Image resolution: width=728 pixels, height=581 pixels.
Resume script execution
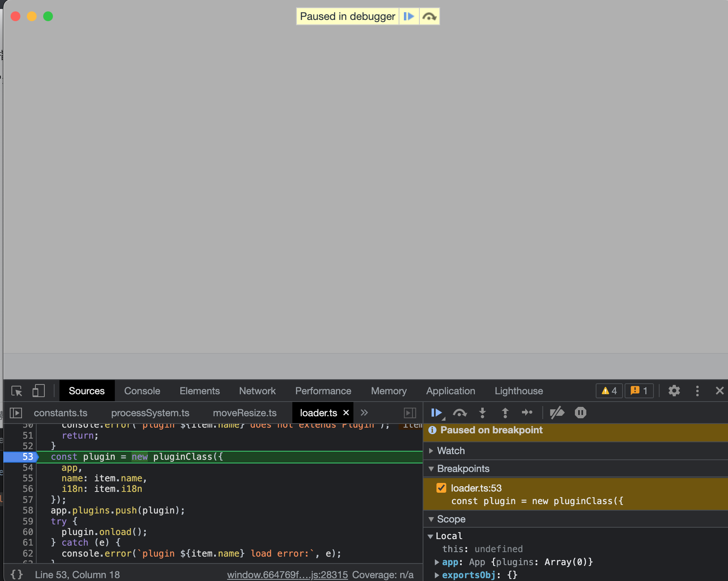(x=436, y=413)
